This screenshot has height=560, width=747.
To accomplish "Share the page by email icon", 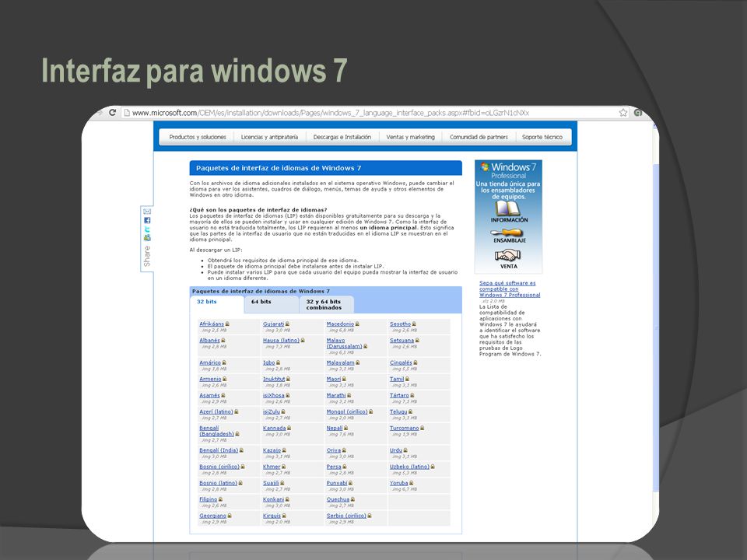I will [x=147, y=212].
